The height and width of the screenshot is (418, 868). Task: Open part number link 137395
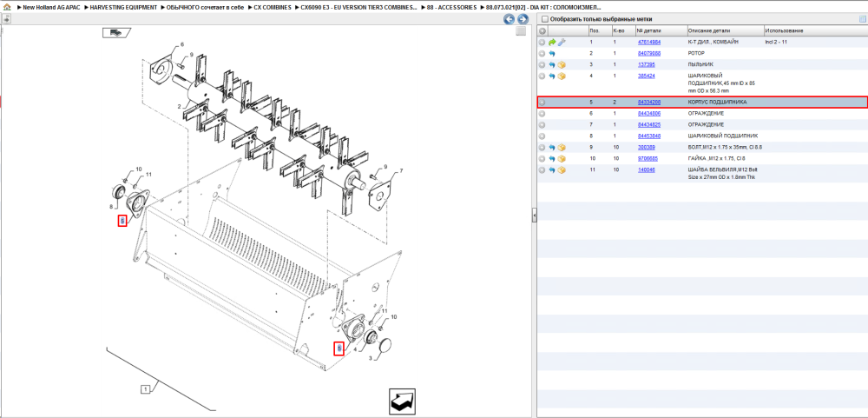647,65
